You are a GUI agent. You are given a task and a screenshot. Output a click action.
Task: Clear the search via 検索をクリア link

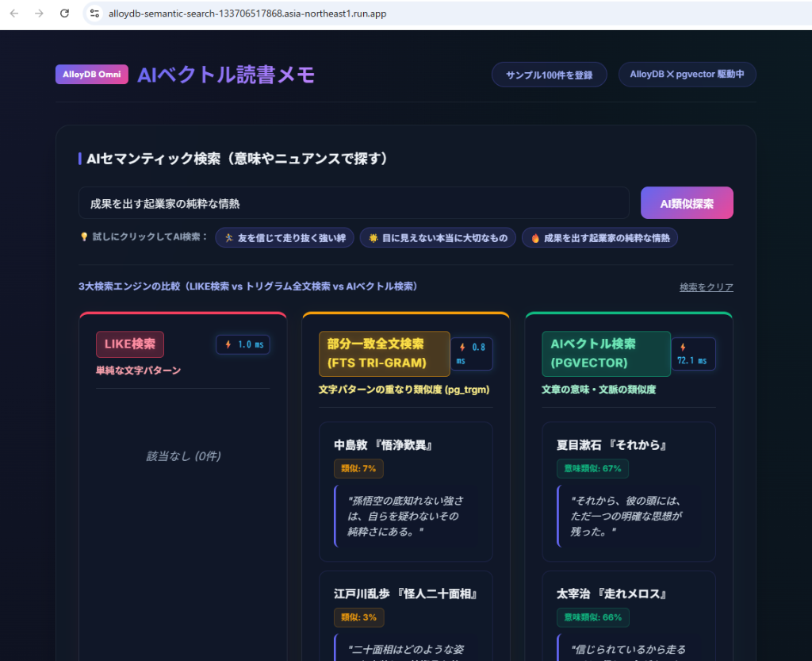click(706, 287)
